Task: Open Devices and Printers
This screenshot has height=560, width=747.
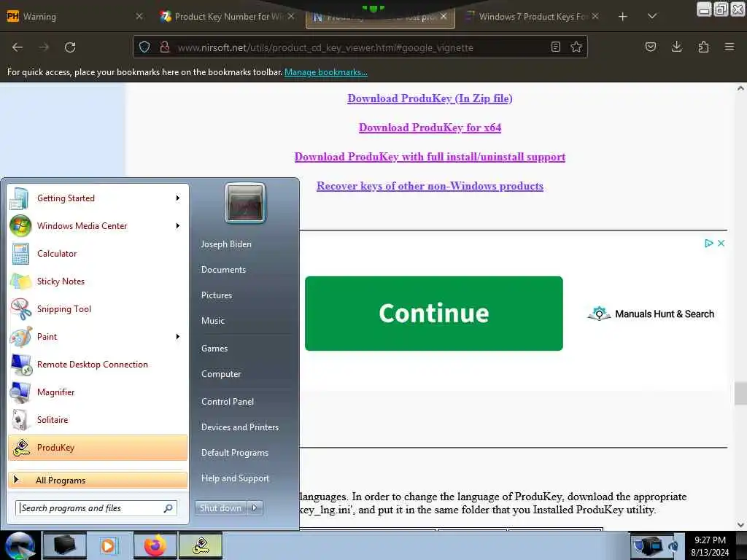Action: tap(239, 427)
